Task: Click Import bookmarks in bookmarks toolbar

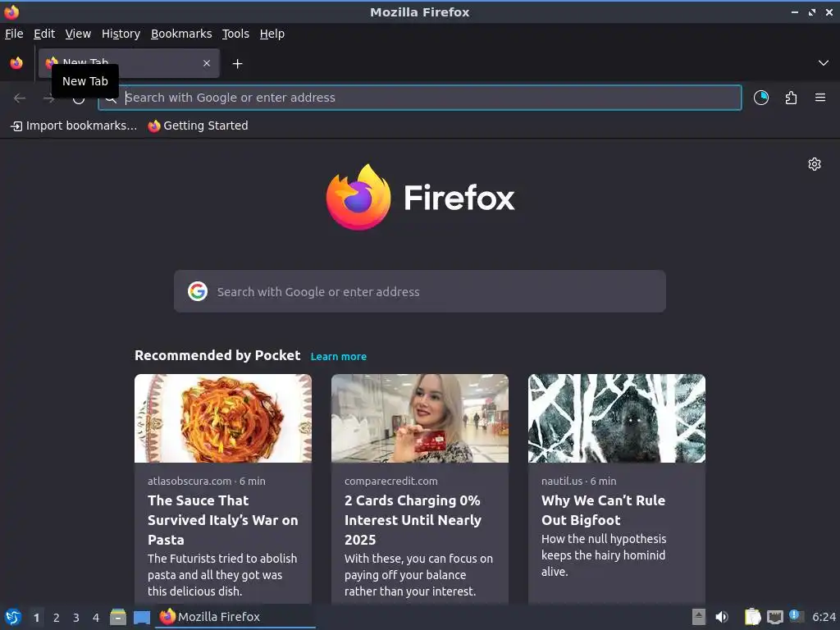Action: click(74, 126)
